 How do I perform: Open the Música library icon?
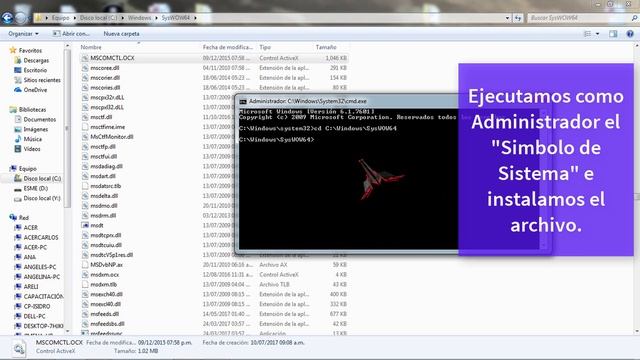(x=18, y=139)
